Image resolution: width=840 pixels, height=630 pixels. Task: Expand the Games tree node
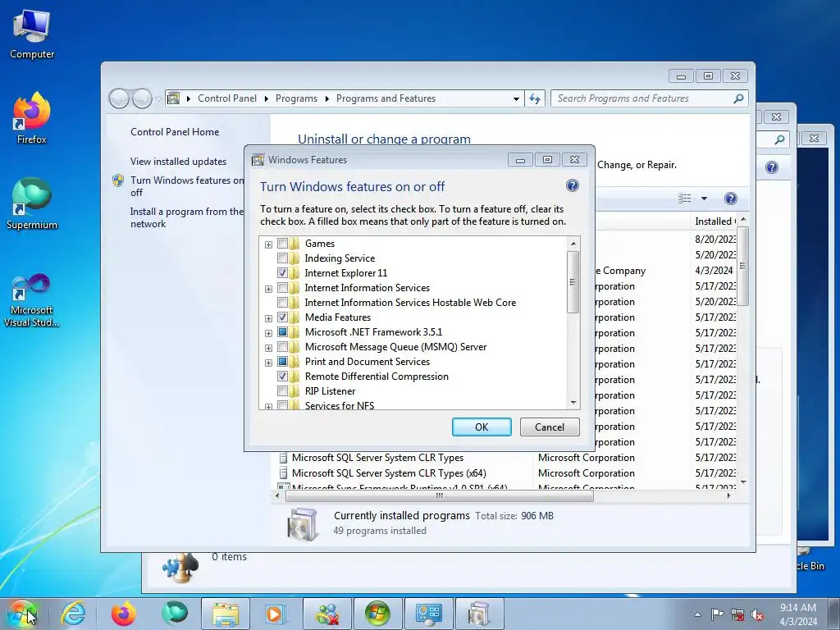[268, 244]
